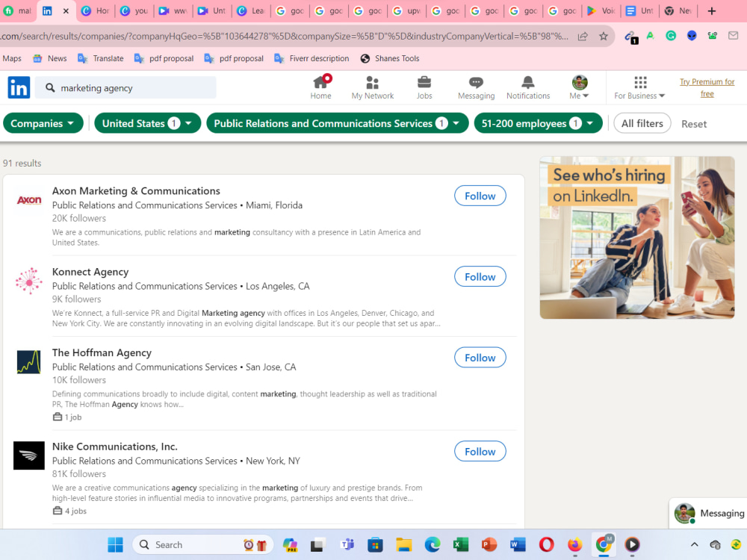Click Try Premium for free link
This screenshot has width=747, height=560.
tap(707, 87)
